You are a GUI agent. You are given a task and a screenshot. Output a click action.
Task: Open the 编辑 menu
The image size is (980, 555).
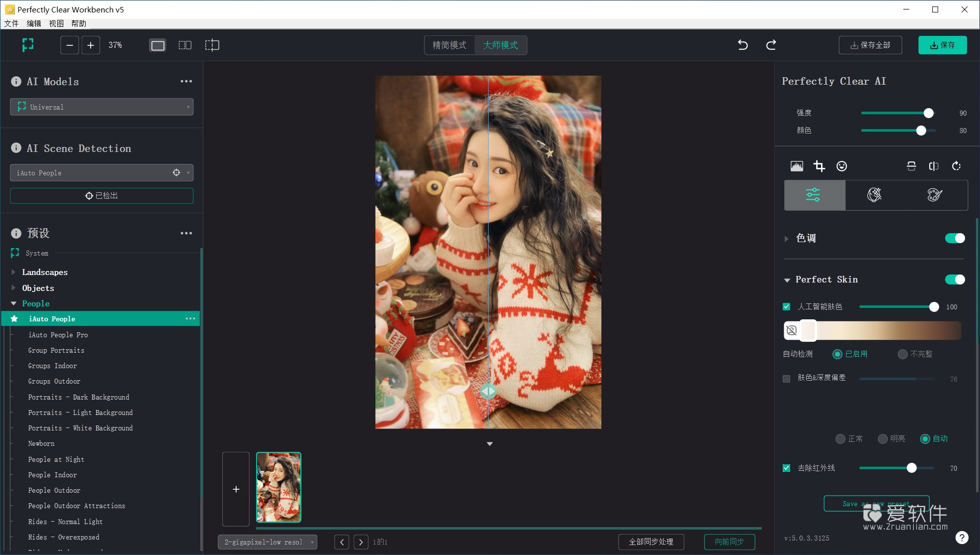[33, 23]
